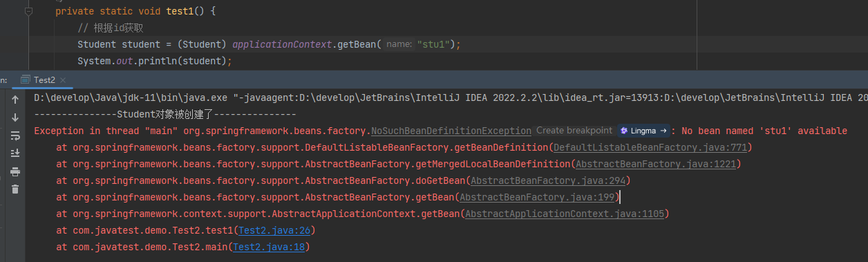Click the java.exe command line in console

451,97
